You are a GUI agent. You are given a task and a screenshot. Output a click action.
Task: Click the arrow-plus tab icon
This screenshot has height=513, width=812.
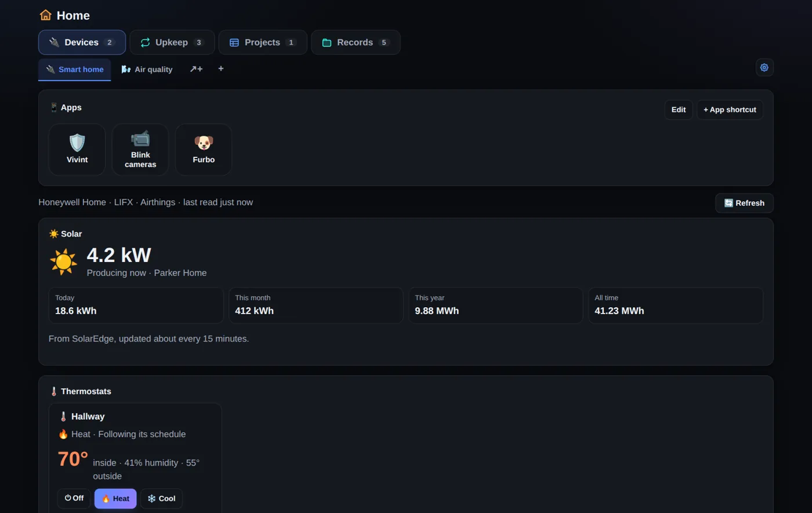pyautogui.click(x=196, y=69)
